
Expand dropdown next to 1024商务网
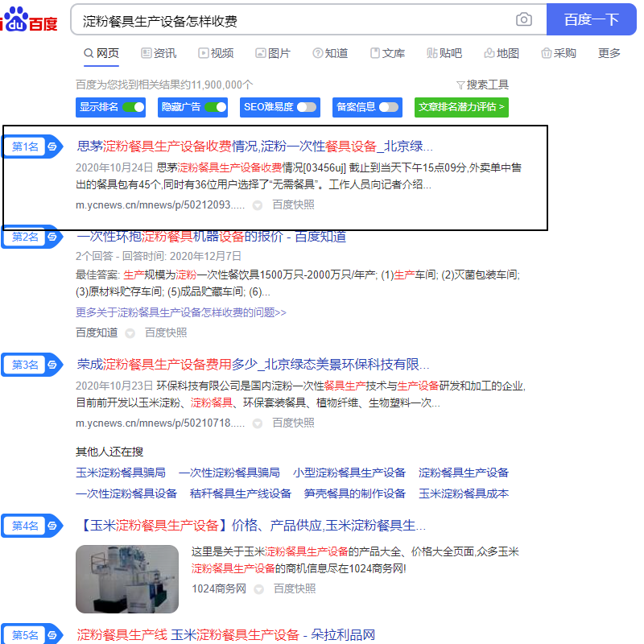[258, 589]
